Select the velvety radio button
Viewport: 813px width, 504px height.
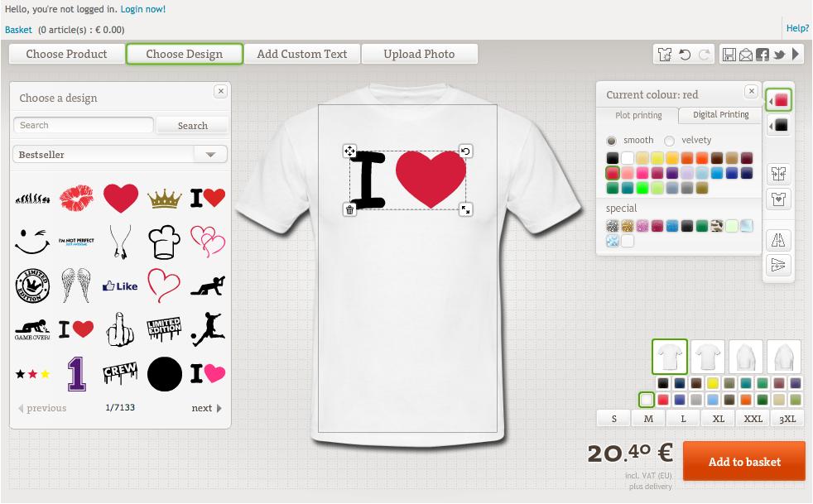click(670, 141)
